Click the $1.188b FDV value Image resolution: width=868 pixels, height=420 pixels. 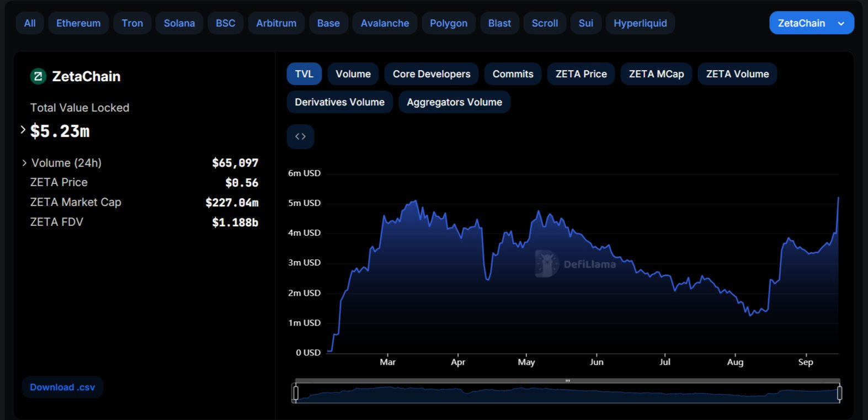tap(235, 222)
